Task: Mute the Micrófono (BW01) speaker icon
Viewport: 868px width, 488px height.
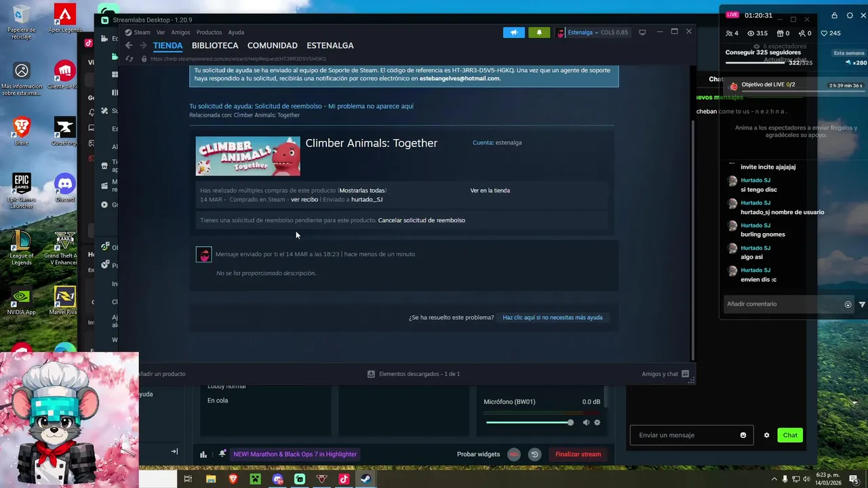Action: click(586, 422)
